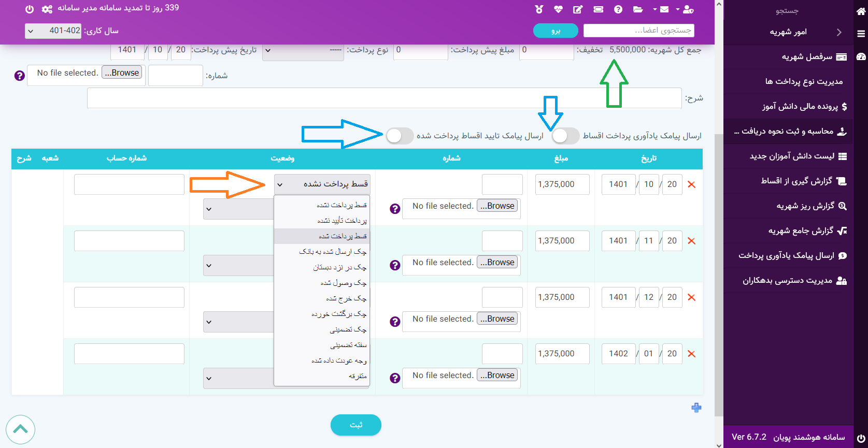
Task: Enable ارسال پیامک تایید اقساط پرداخت شده toggle
Action: tap(400, 136)
